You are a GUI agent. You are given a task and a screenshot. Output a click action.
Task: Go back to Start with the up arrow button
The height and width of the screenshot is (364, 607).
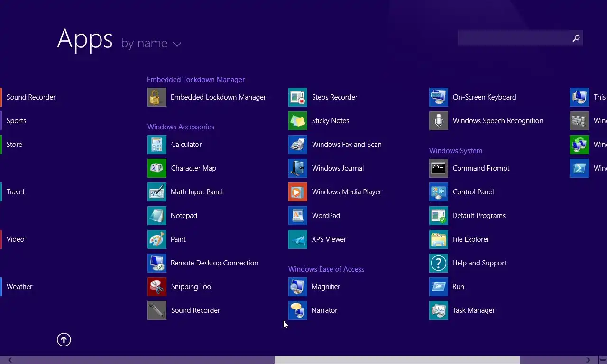64,339
